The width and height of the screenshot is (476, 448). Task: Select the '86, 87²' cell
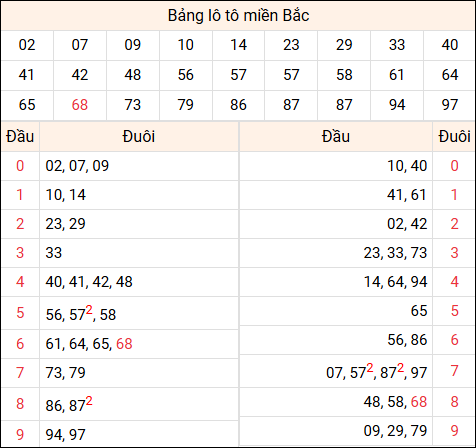pos(139,404)
